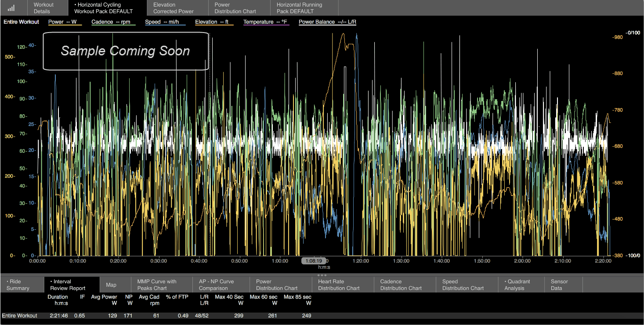This screenshot has height=325, width=644.
Task: Click the 2:20:00 time axis label
Action: [603, 261]
